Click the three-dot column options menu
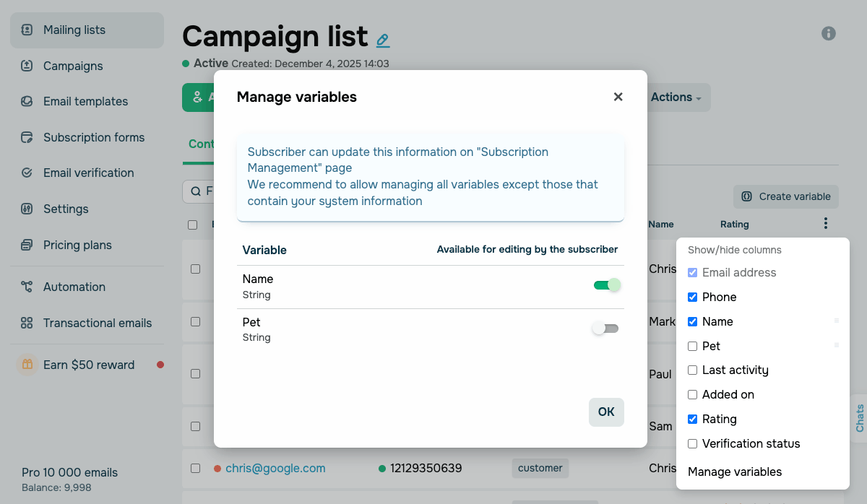867x504 pixels. 826,224
